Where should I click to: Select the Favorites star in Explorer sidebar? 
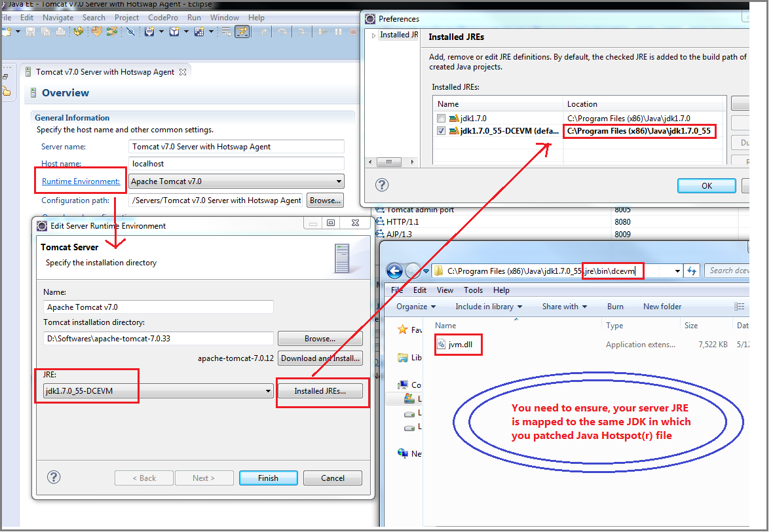pyautogui.click(x=403, y=330)
